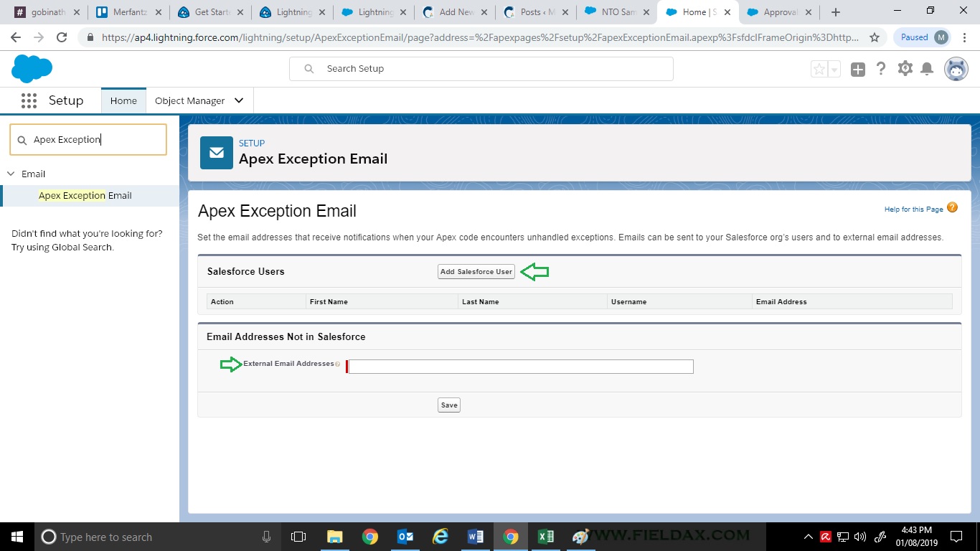Click the favorites star icon
This screenshot has height=551, width=980.
pos(819,69)
